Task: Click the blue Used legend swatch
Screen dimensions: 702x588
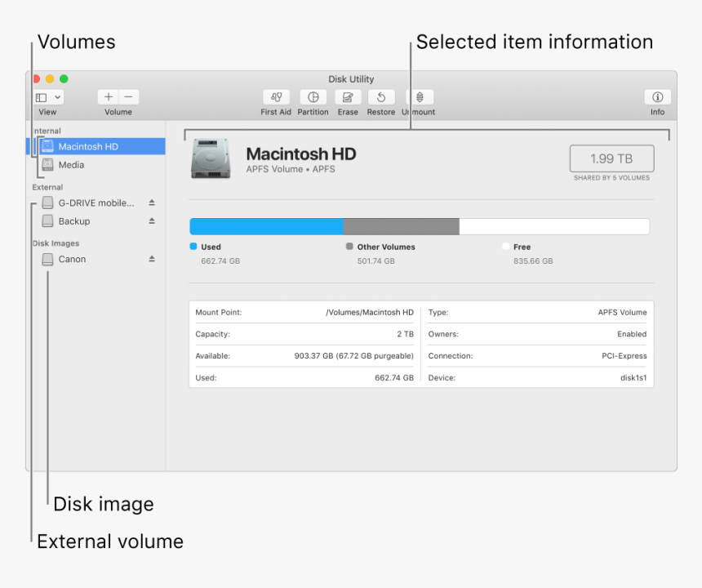Action: click(193, 247)
